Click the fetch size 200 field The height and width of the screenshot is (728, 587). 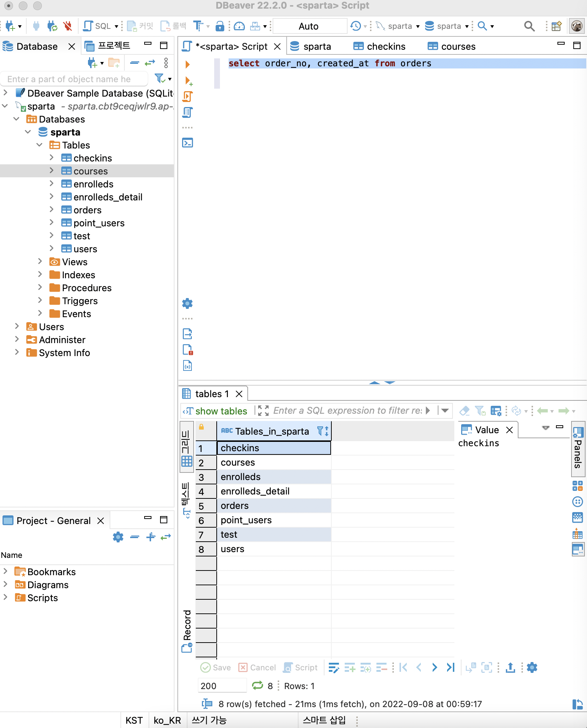coord(222,685)
